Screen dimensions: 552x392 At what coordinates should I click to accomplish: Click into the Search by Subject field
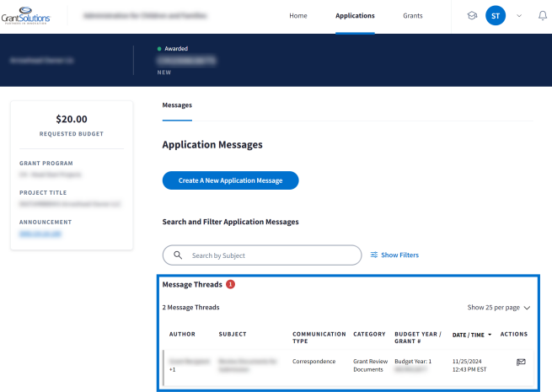(270, 255)
